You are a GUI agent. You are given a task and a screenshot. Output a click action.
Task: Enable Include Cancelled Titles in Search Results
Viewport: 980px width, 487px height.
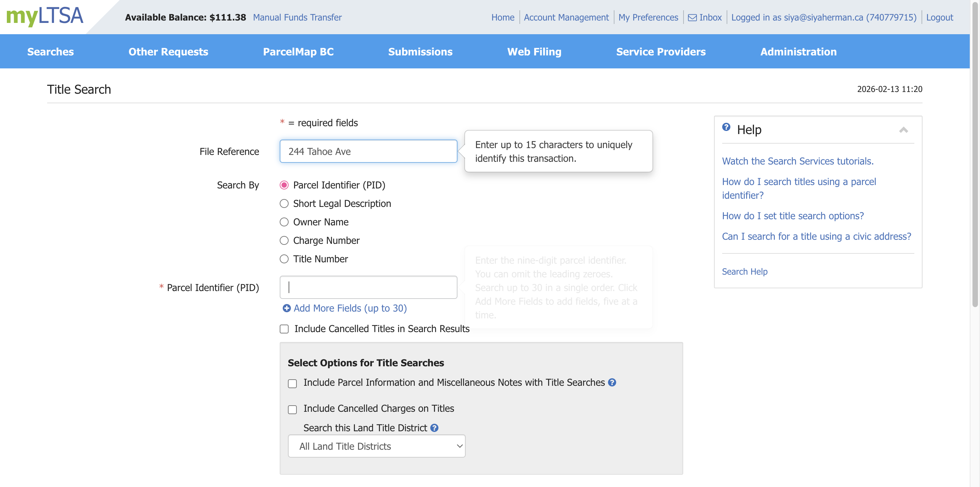click(284, 329)
